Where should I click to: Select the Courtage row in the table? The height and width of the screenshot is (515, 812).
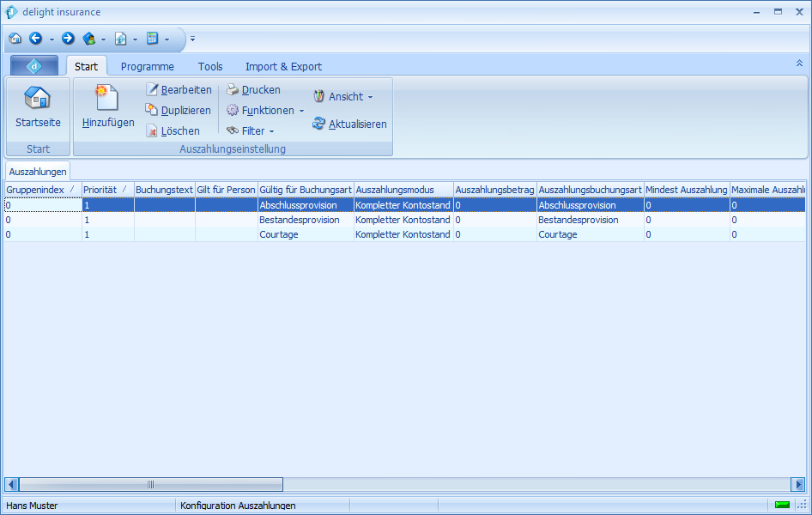click(279, 234)
